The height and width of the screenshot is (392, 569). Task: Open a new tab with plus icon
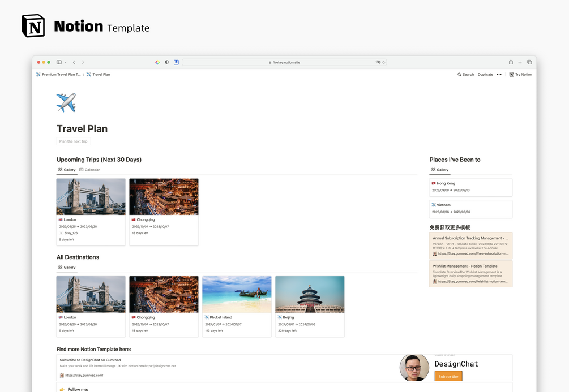[520, 62]
